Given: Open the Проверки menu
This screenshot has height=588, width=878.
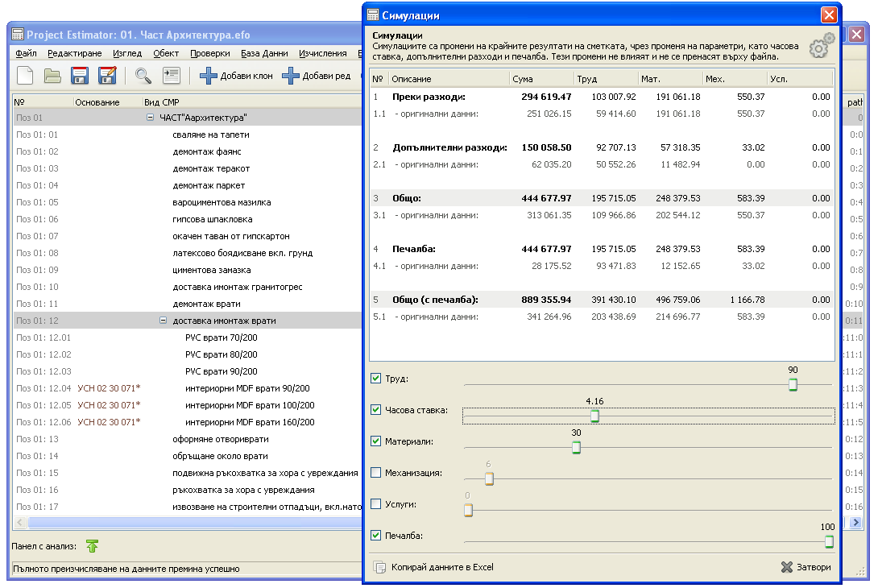Looking at the screenshot, I should point(209,53).
